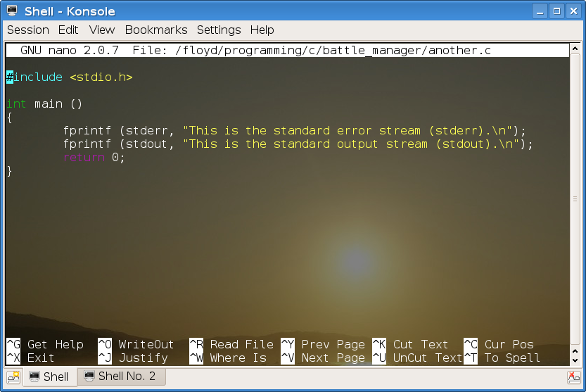This screenshot has width=586, height=392.
Task: Click the terminal icon on the Shell tab
Action: pyautogui.click(x=34, y=377)
